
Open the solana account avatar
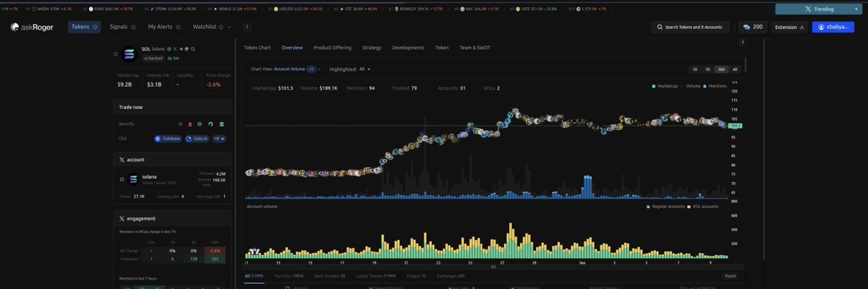[x=132, y=178]
